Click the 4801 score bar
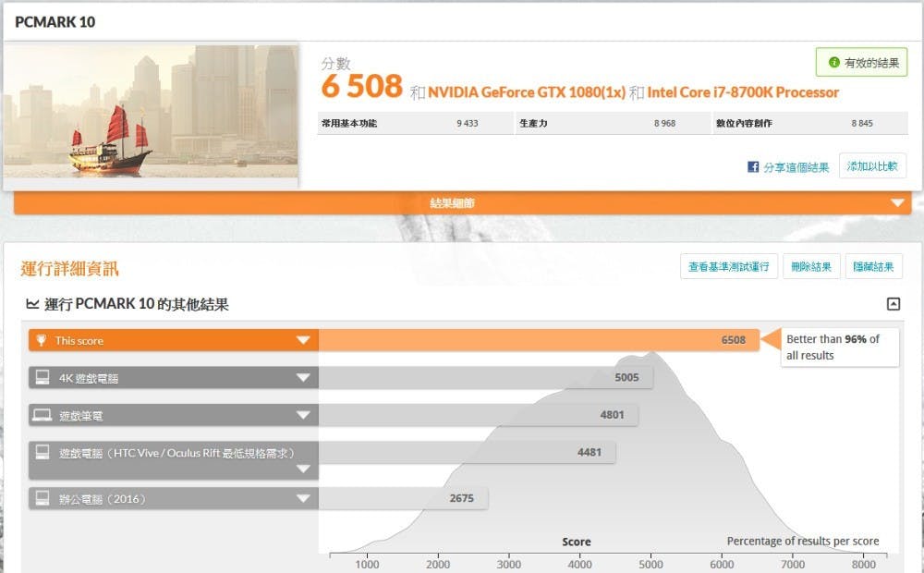 [479, 415]
